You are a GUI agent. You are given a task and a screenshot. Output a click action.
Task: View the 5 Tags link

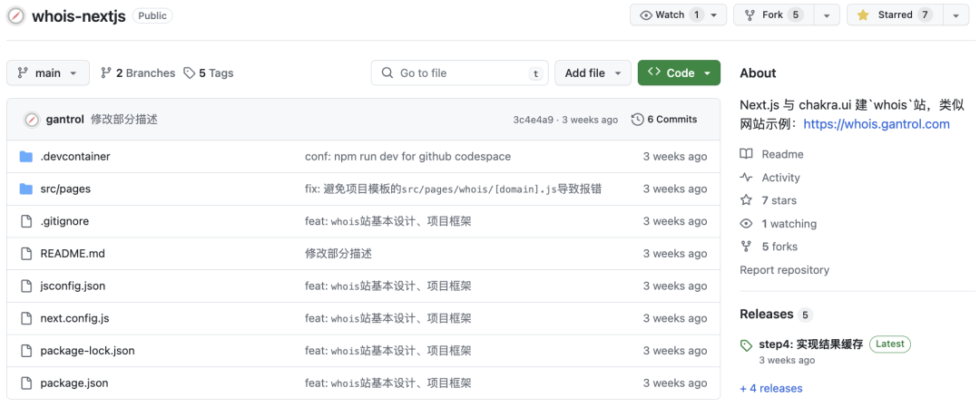point(208,73)
